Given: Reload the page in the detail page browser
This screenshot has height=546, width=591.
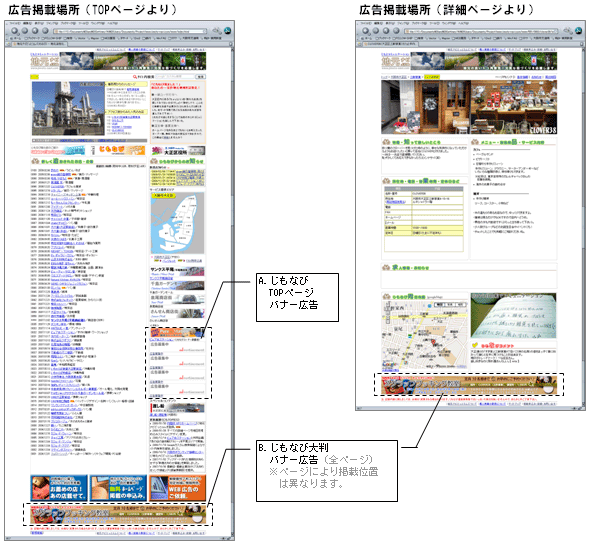Looking at the screenshot, I should [x=386, y=31].
